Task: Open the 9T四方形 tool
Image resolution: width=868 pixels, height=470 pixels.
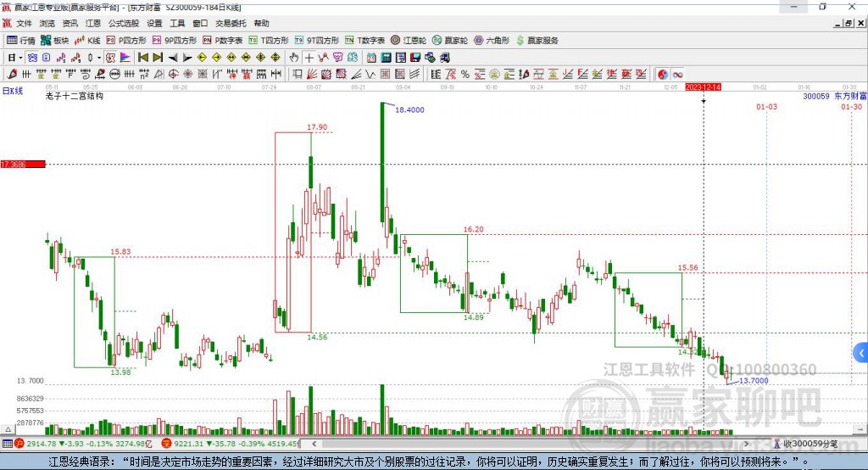Action: (x=317, y=41)
